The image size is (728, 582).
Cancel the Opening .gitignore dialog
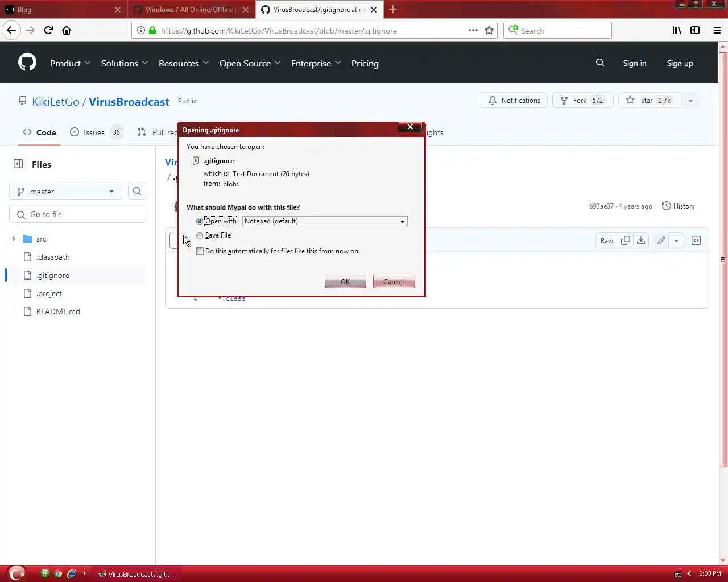click(394, 282)
